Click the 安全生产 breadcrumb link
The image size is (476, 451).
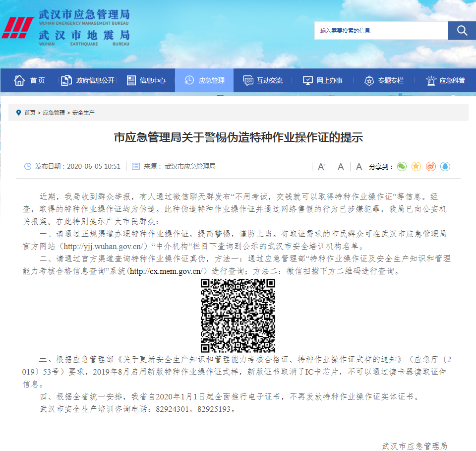[x=83, y=113]
